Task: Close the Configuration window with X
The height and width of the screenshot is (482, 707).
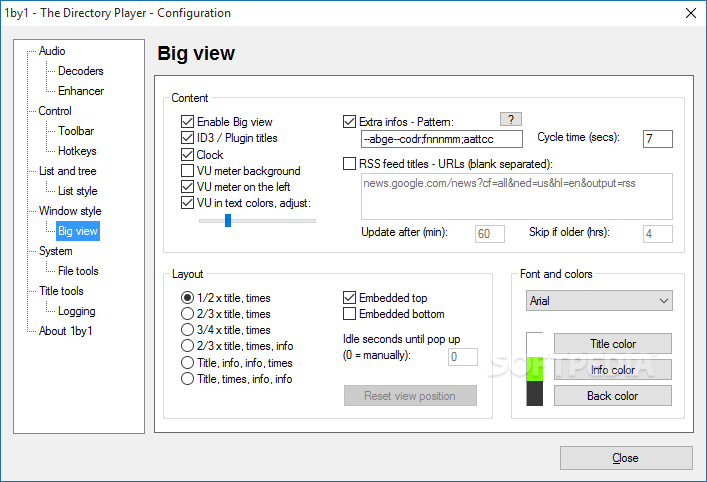Action: (x=691, y=13)
